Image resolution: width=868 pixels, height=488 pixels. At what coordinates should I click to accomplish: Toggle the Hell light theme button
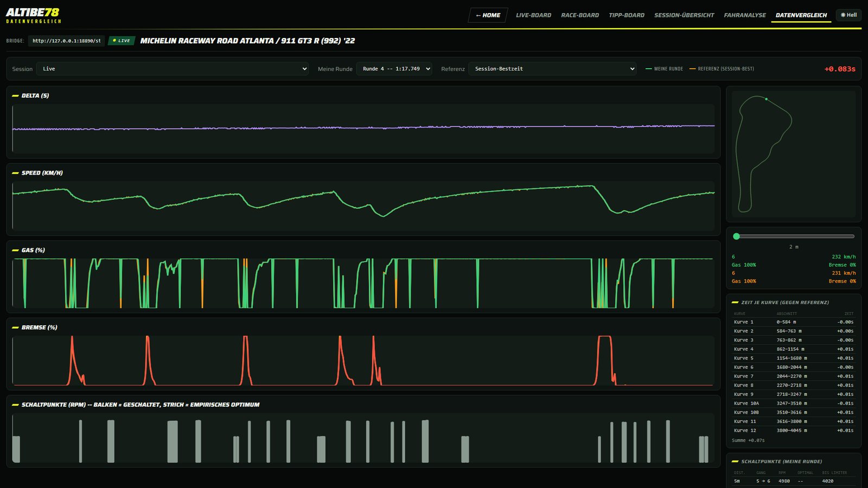848,15
